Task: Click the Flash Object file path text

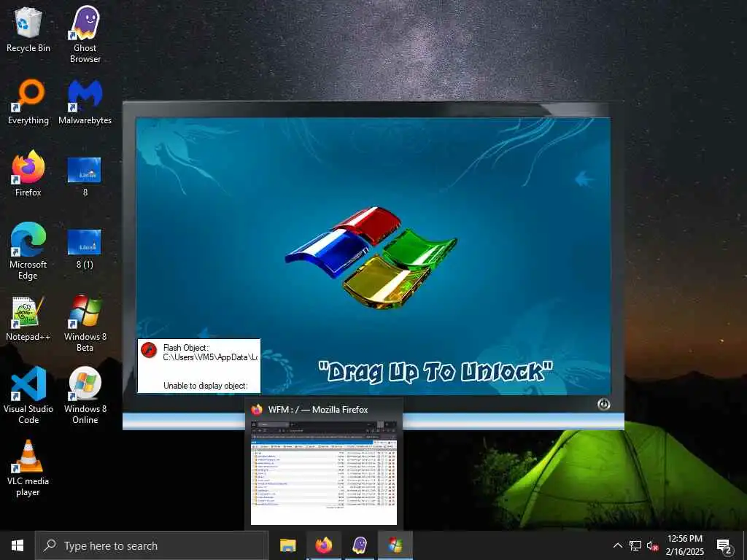Action: 210,357
